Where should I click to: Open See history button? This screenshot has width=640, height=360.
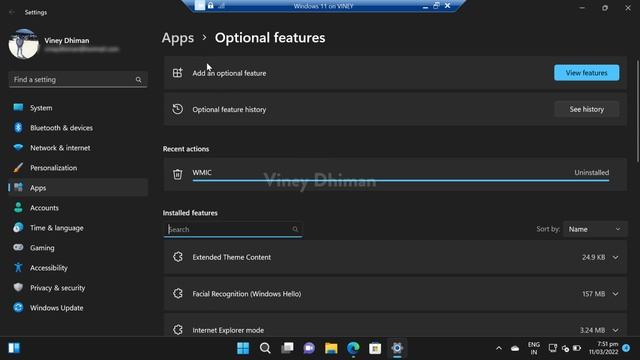coord(586,109)
